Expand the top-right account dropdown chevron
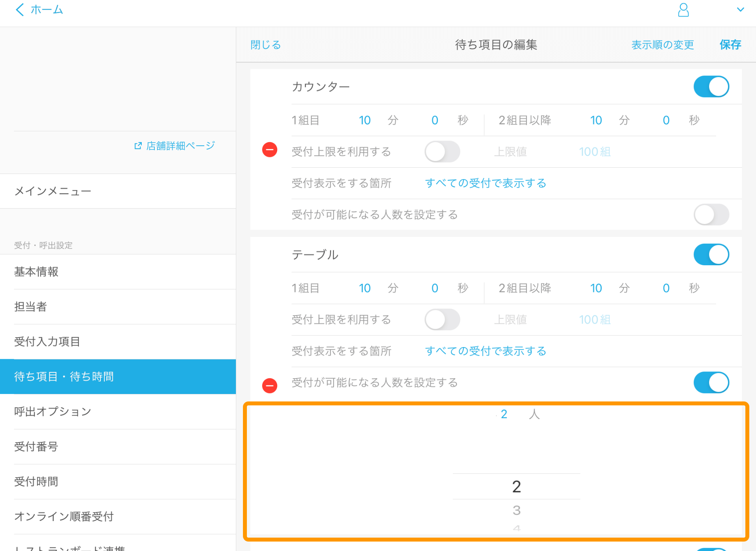The height and width of the screenshot is (551, 756). pyautogui.click(x=740, y=9)
